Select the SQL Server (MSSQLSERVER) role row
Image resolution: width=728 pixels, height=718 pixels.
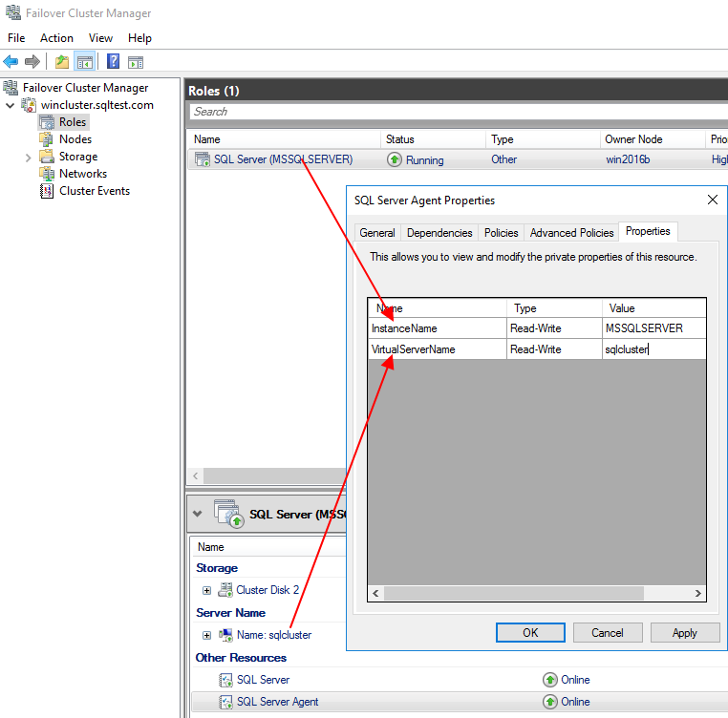click(x=459, y=159)
